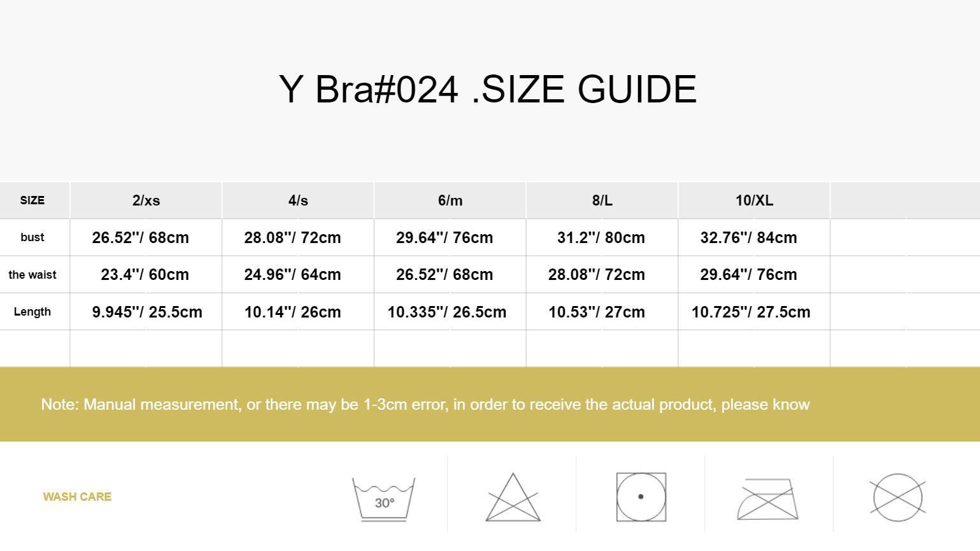Click the WASH CARE label
This screenshot has height=551, width=980.
pos(77,497)
